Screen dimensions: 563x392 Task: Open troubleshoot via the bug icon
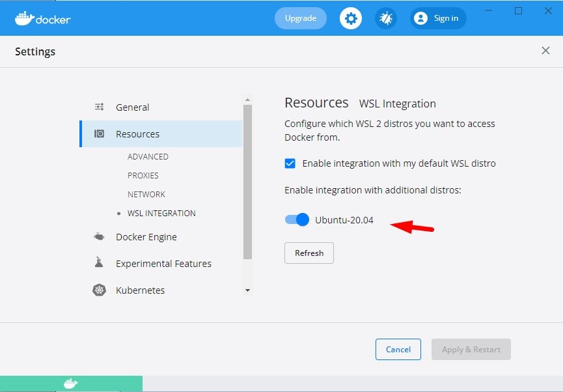click(x=386, y=18)
